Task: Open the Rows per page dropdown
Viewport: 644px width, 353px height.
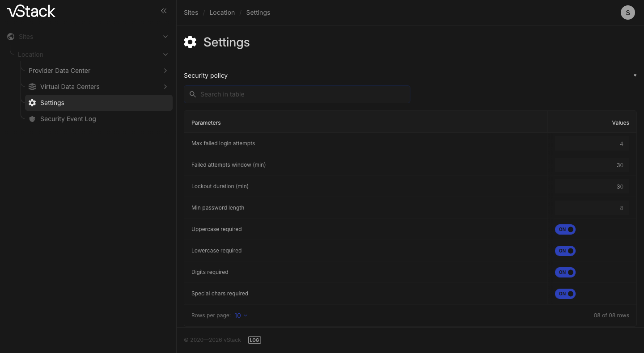Action: coord(241,315)
